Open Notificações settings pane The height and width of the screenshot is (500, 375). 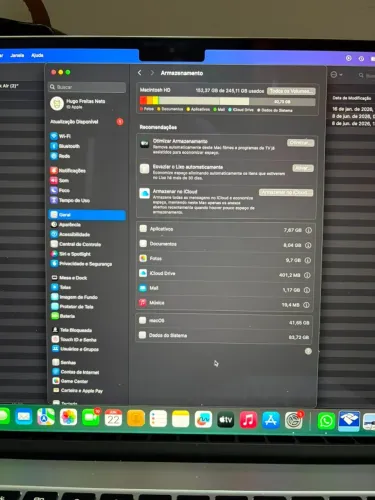pos(68,170)
